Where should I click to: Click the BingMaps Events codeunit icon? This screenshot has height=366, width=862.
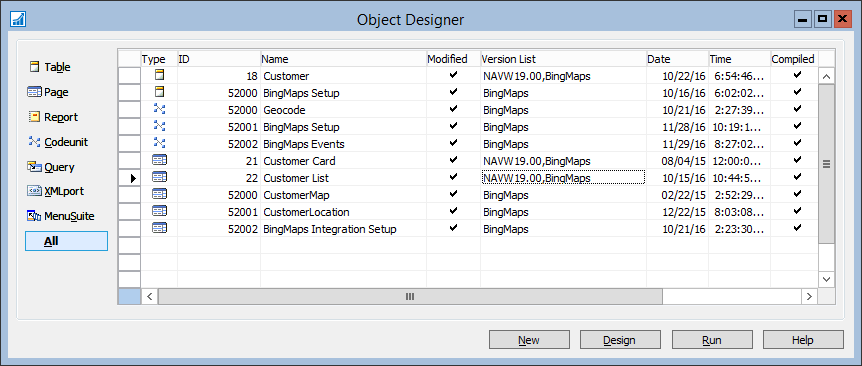tap(159, 143)
